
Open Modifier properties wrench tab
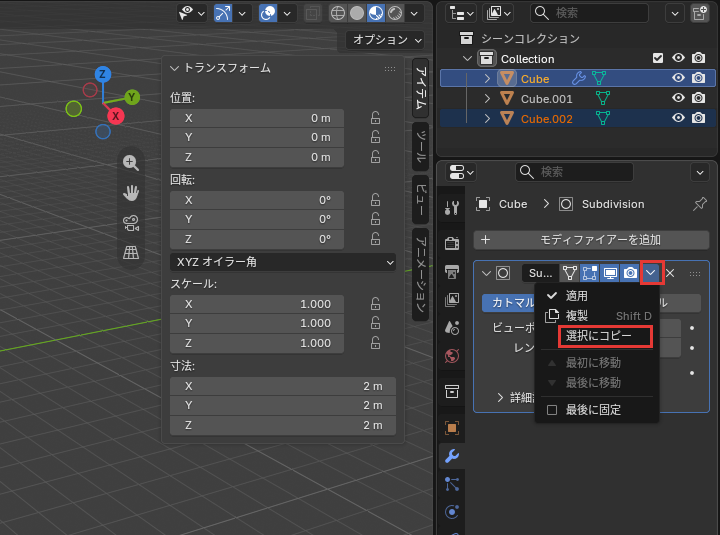point(452,456)
